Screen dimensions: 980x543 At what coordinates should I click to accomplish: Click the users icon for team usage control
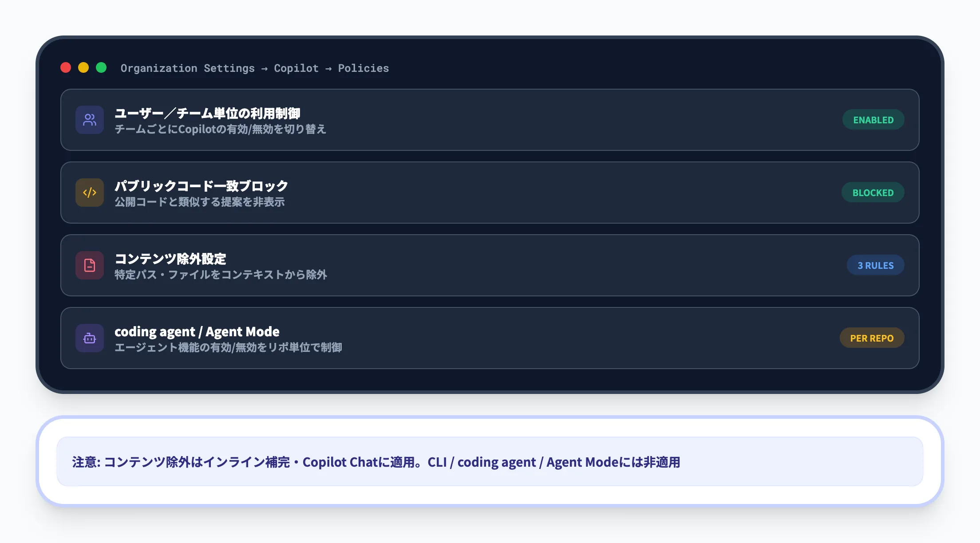[89, 120]
